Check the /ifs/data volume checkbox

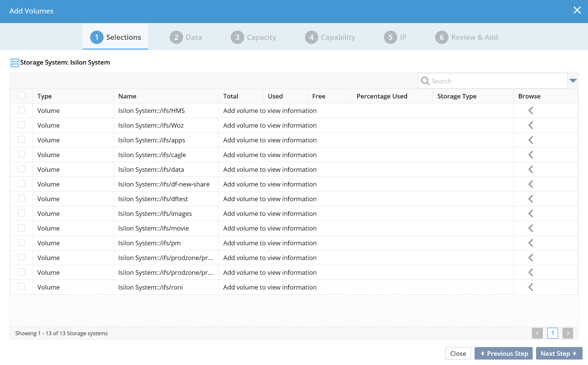(22, 169)
